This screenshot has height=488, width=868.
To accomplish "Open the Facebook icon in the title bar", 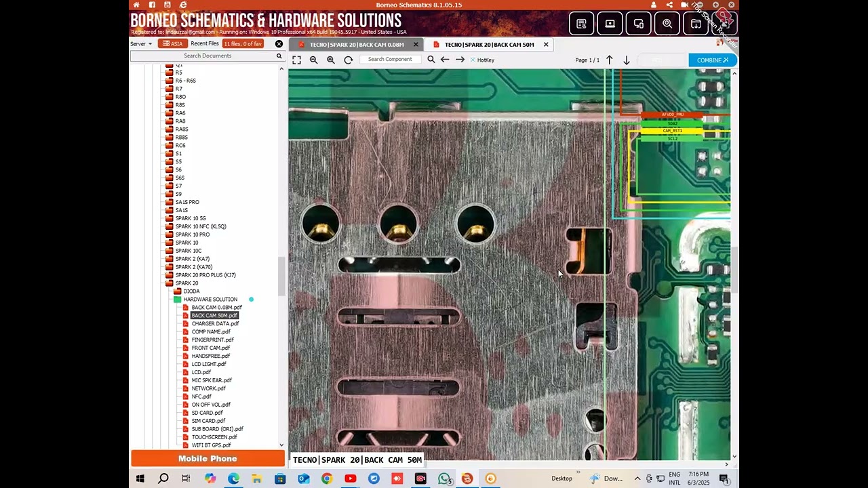I will coord(152,5).
